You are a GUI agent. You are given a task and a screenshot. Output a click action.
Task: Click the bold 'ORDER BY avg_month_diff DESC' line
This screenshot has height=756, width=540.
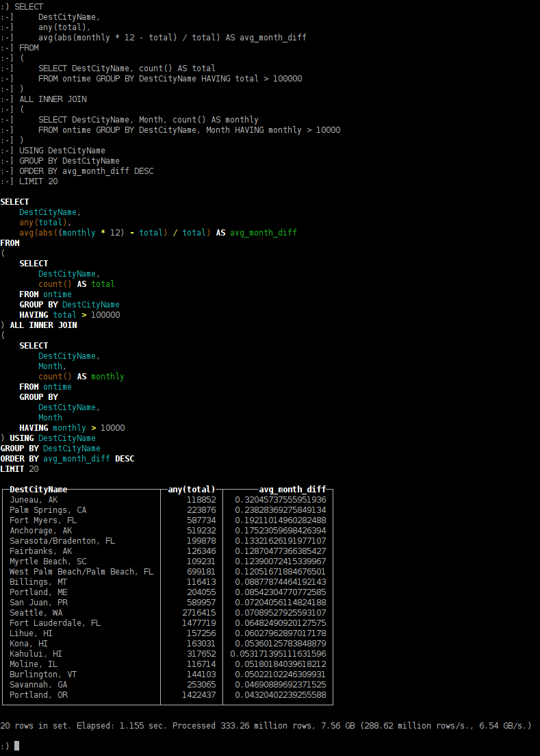(x=67, y=459)
